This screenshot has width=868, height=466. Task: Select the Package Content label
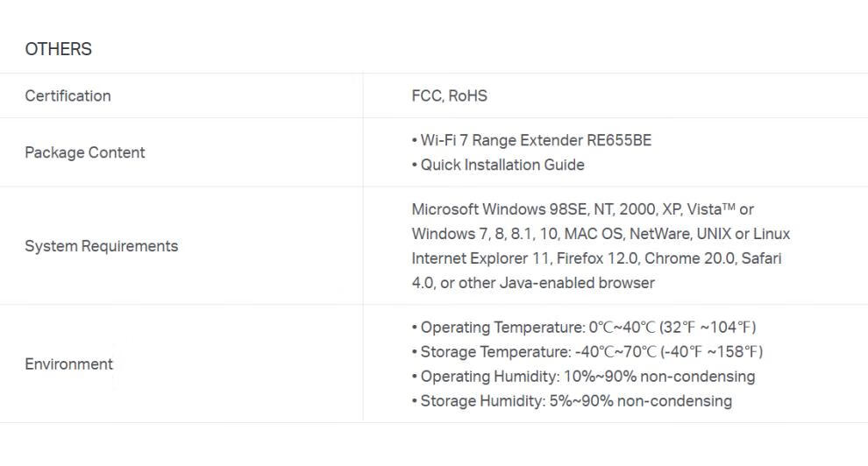85,152
